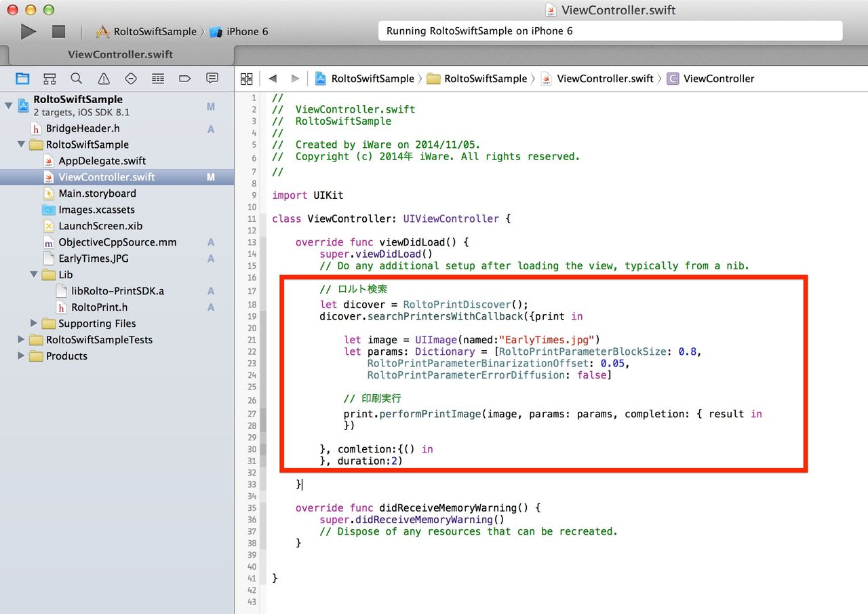Open the Project navigator

click(22, 78)
